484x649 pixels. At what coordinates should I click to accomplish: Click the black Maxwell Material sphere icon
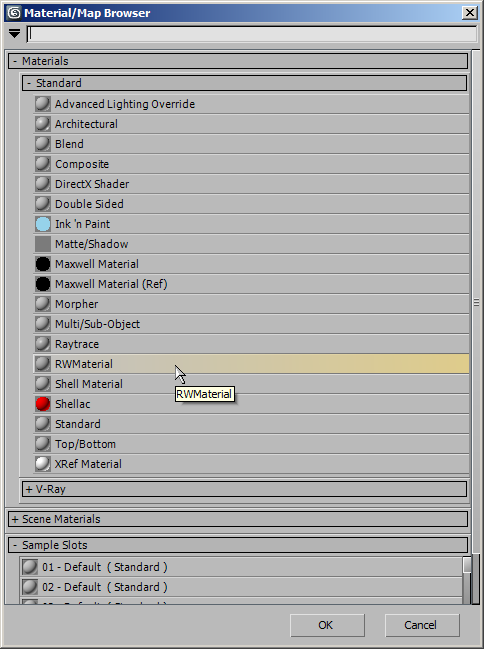pyautogui.click(x=43, y=264)
